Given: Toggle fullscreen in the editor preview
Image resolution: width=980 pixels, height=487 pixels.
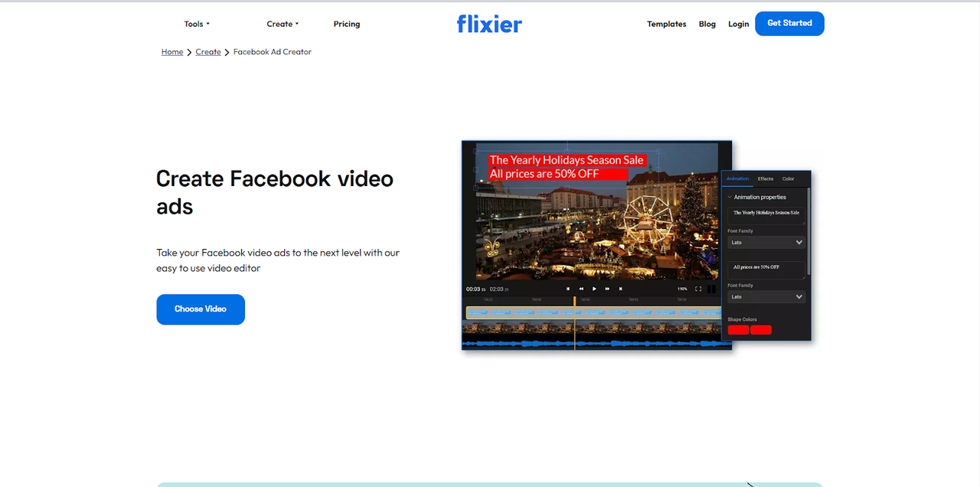Looking at the screenshot, I should pos(698,289).
